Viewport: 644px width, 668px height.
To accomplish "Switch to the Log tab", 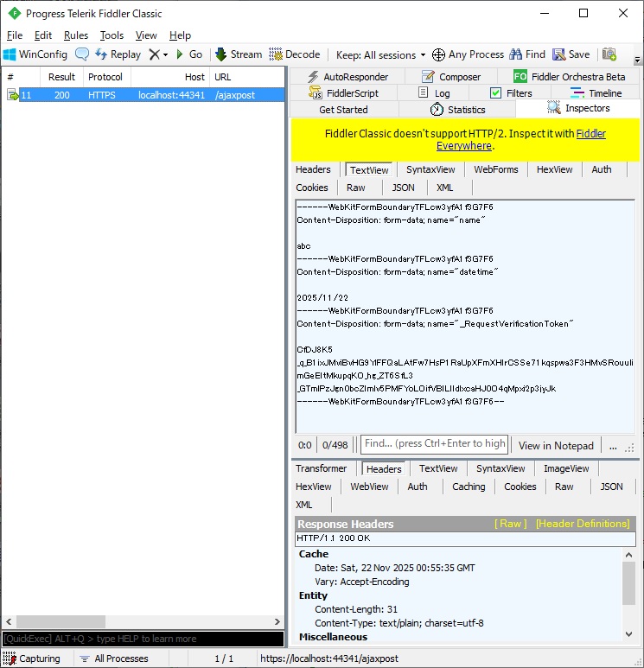I will (433, 92).
